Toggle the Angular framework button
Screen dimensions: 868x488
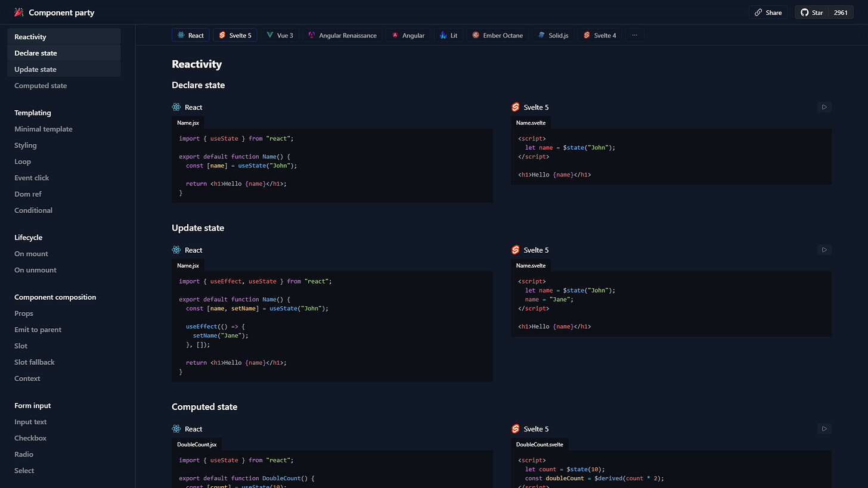coord(408,35)
